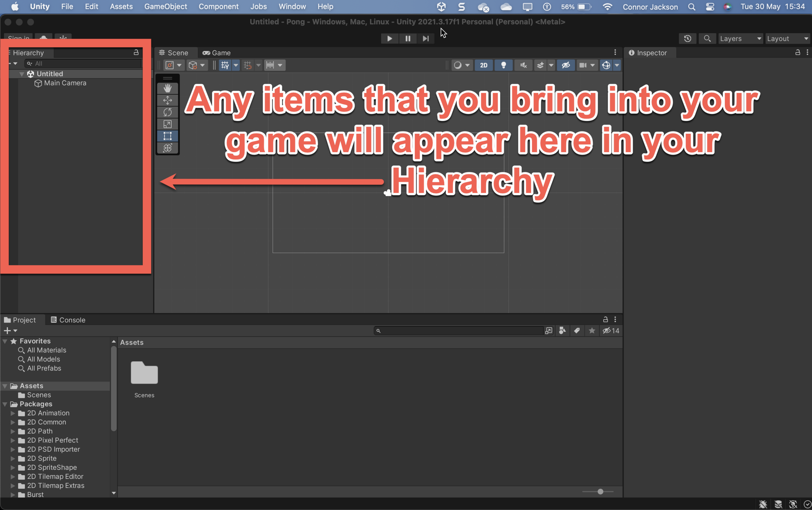Select Main Camera in Hierarchy
The height and width of the screenshot is (510, 812).
pyautogui.click(x=65, y=83)
